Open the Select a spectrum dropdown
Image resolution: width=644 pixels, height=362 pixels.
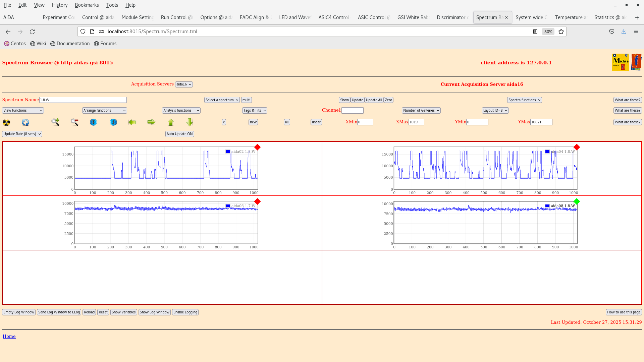[222, 100]
